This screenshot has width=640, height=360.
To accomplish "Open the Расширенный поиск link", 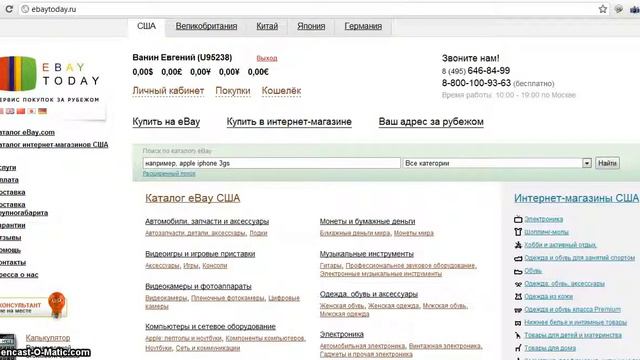I will (169, 173).
